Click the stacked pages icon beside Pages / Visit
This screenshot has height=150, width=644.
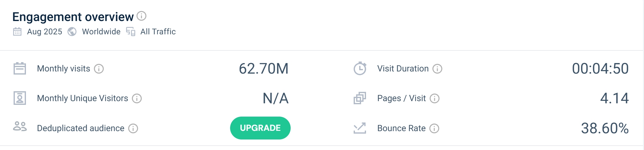[x=360, y=98]
